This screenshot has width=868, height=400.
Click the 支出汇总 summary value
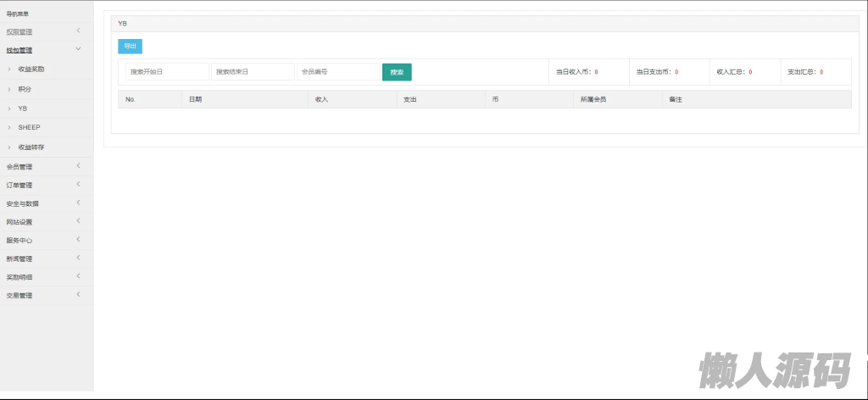(821, 73)
